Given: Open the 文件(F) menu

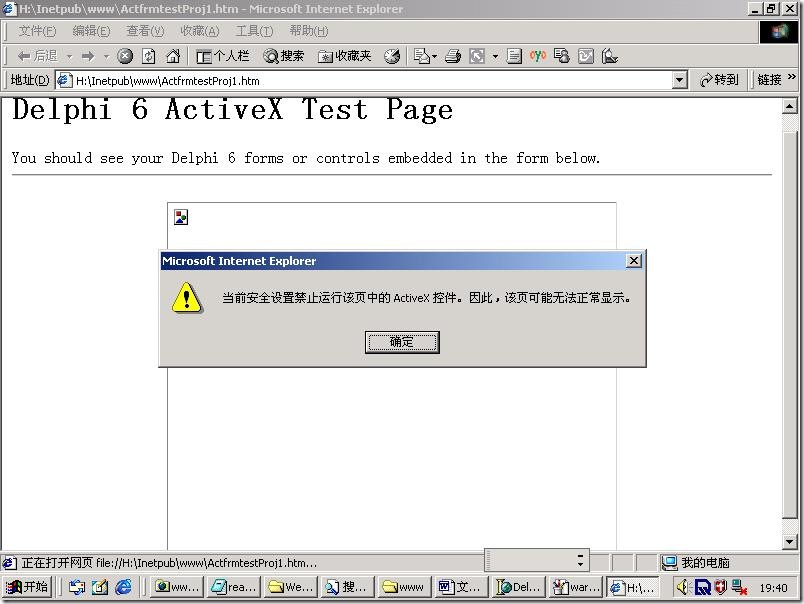Looking at the screenshot, I should pyautogui.click(x=37, y=31).
